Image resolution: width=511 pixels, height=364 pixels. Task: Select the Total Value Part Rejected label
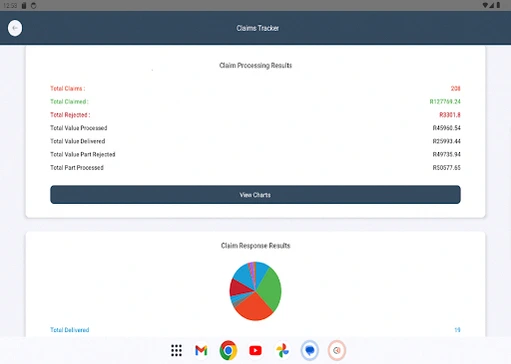coord(83,154)
